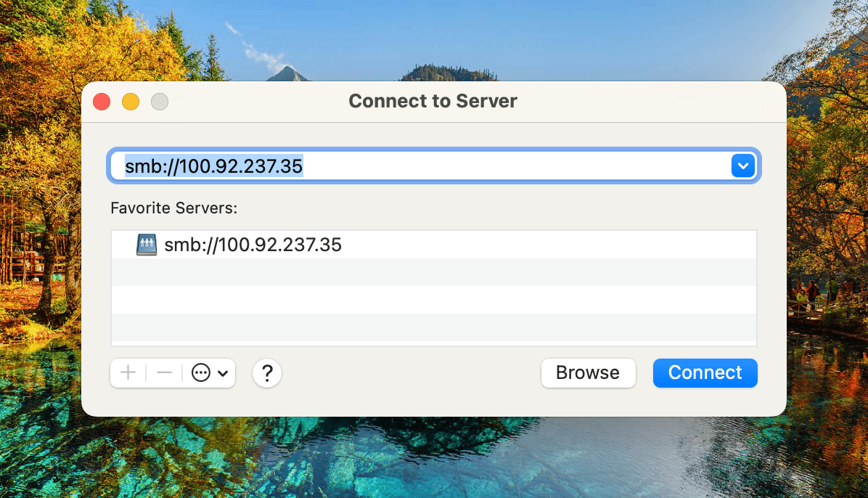The width and height of the screenshot is (868, 498).
Task: Expand the recent servers dropdown arrow
Action: coord(742,166)
